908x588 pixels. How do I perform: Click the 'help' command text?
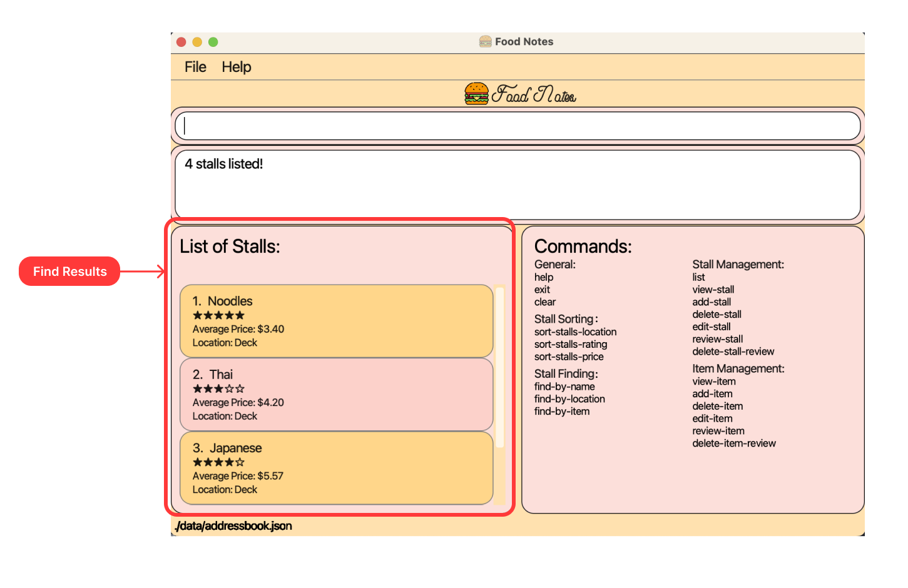(544, 277)
